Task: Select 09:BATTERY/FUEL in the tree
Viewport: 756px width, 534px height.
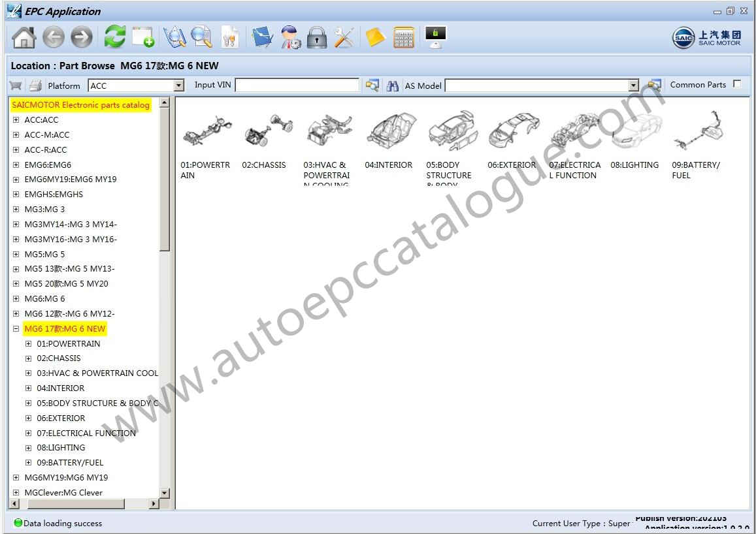Action: pyautogui.click(x=70, y=463)
